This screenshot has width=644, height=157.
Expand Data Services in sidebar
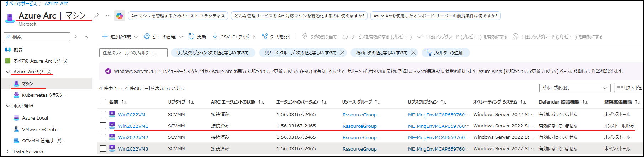click(x=8, y=151)
